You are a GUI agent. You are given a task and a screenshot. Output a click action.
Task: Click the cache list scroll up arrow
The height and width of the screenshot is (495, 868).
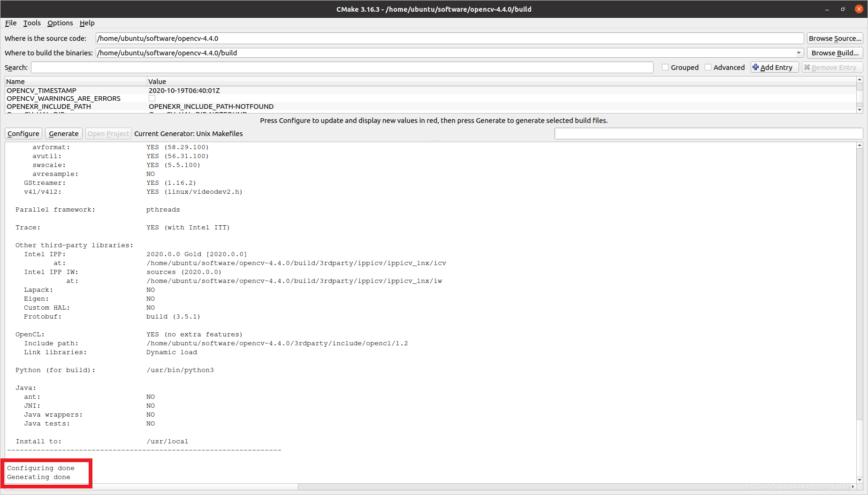click(x=860, y=80)
